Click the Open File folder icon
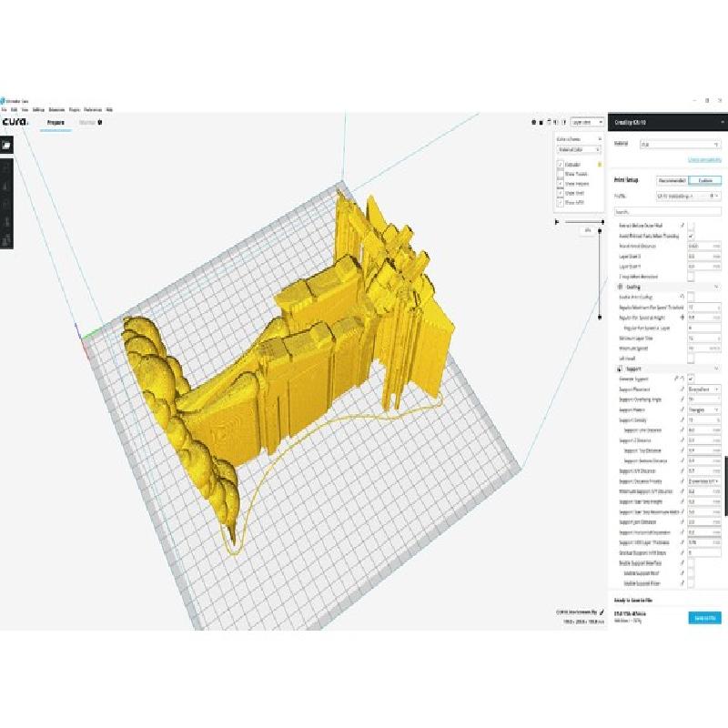 [x=6, y=146]
